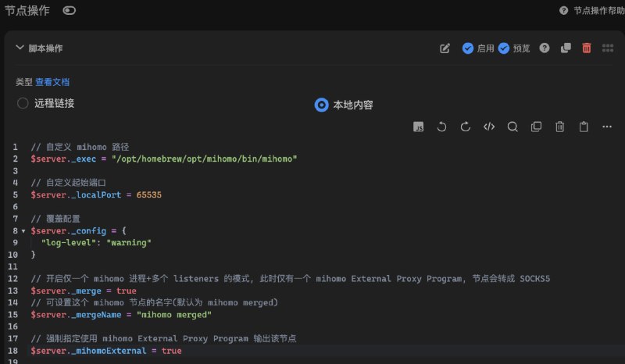Click the grid drag handle icon
Viewport: 625px width, 364px height.
608,48
